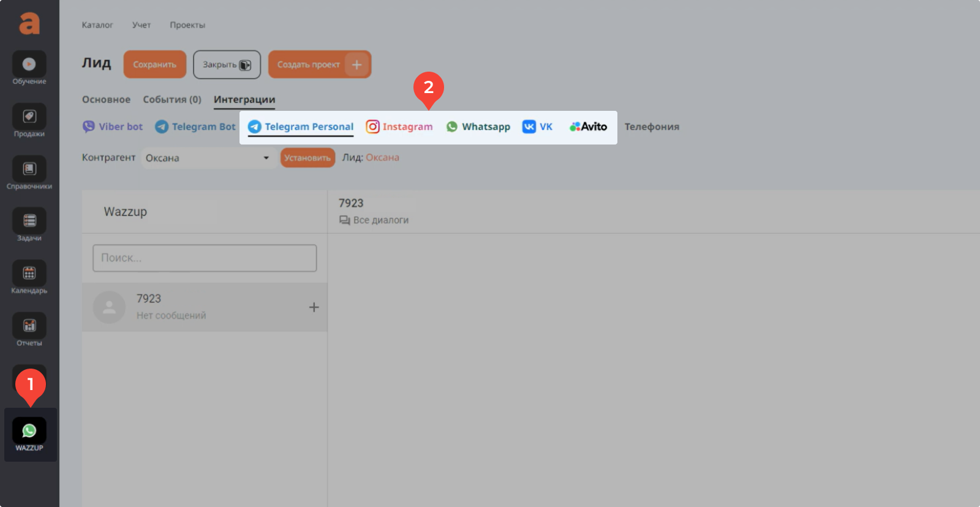Open the Справочники sidebar section
This screenshot has width=980, height=507.
click(x=29, y=173)
